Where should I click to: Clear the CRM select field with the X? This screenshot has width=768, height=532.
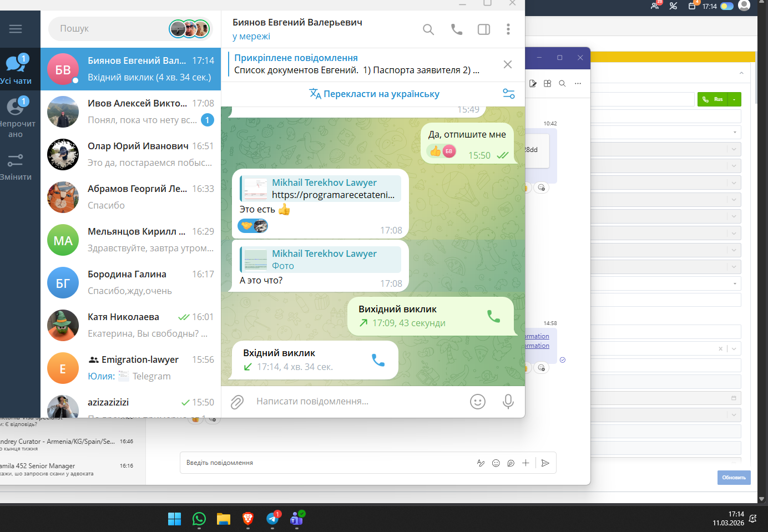pyautogui.click(x=721, y=349)
